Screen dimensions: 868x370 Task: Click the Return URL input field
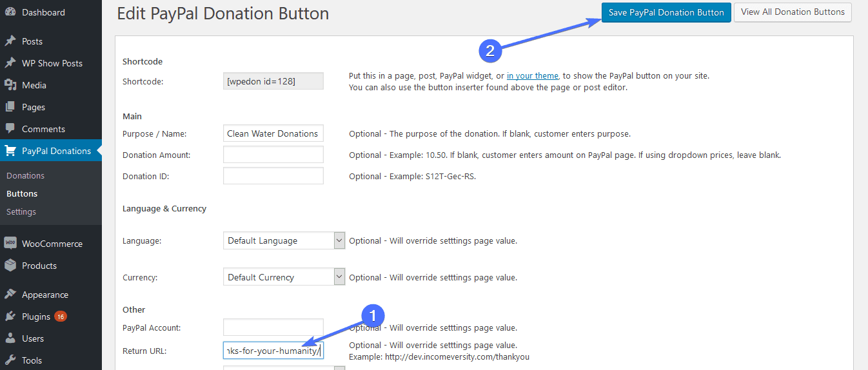[273, 350]
